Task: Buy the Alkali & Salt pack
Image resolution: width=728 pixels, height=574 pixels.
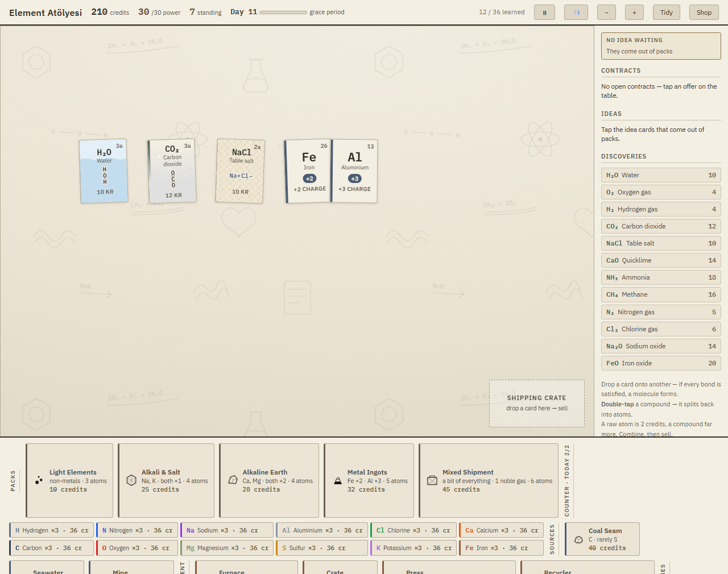Action: coord(166,480)
